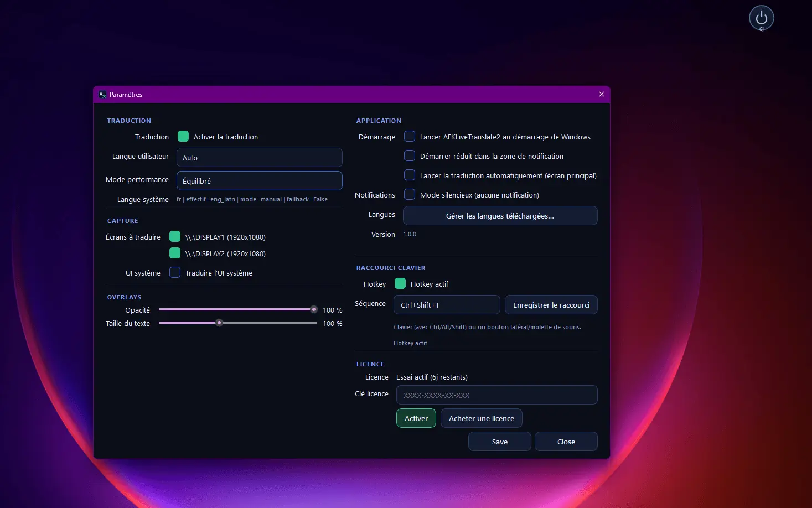Screen dimensions: 812x508
Task: Close the Paramètres window with X
Action: tap(602, 94)
